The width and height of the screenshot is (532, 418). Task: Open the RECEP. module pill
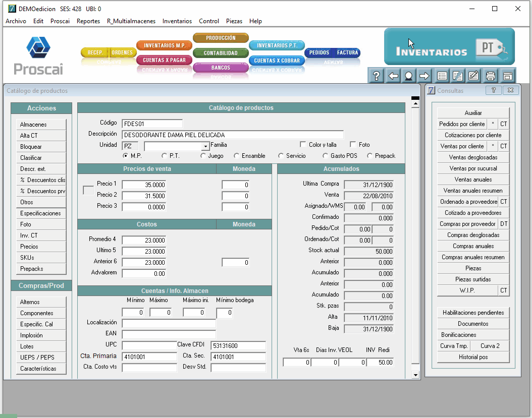pos(95,52)
